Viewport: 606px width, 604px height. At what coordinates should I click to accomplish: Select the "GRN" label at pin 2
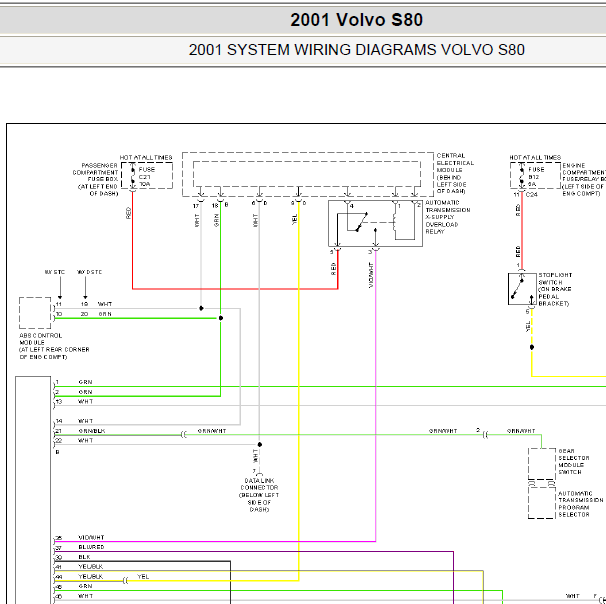coord(85,392)
